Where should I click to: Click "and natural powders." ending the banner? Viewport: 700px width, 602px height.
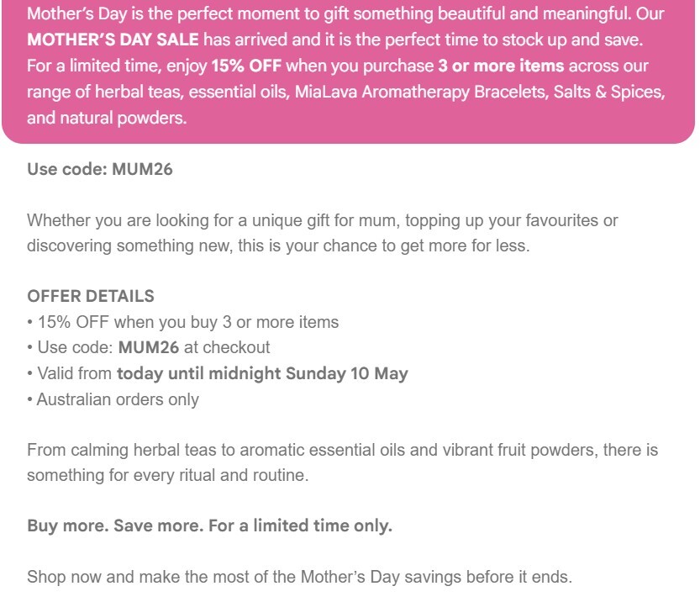107,119
